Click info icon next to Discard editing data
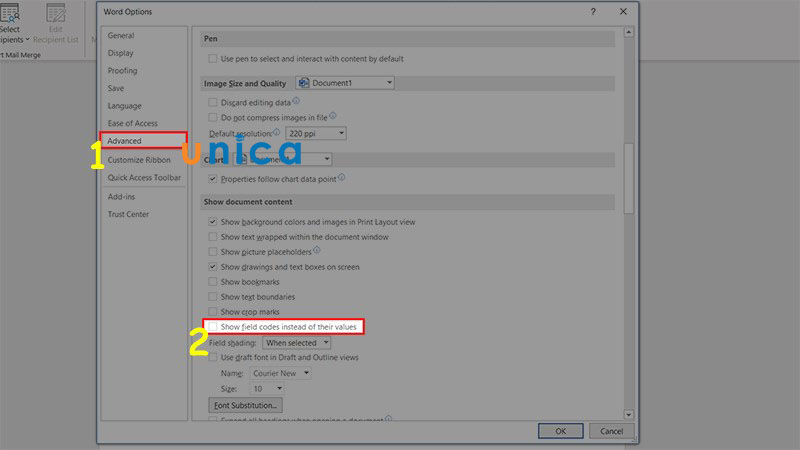 click(296, 101)
